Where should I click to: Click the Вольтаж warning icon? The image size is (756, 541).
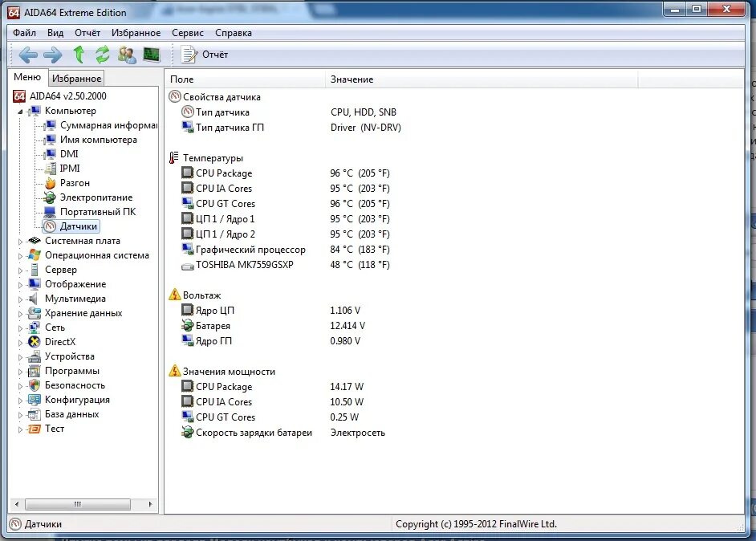174,295
